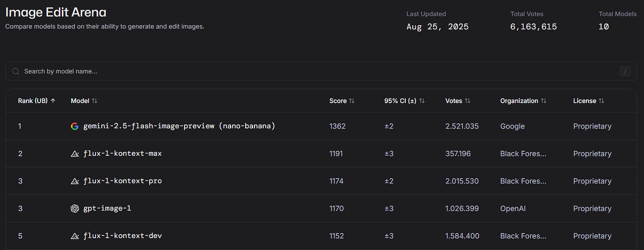Click the Image Edit Arena heading
This screenshot has width=644, height=250.
[x=56, y=12]
